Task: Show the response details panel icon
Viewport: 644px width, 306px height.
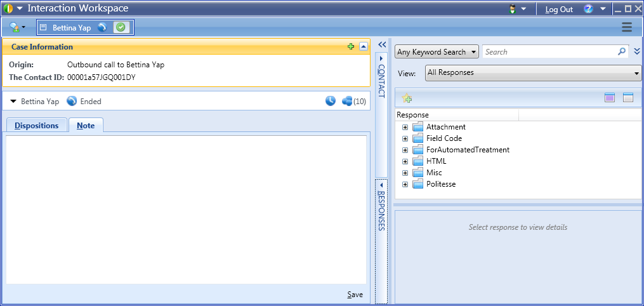Action: 628,98
